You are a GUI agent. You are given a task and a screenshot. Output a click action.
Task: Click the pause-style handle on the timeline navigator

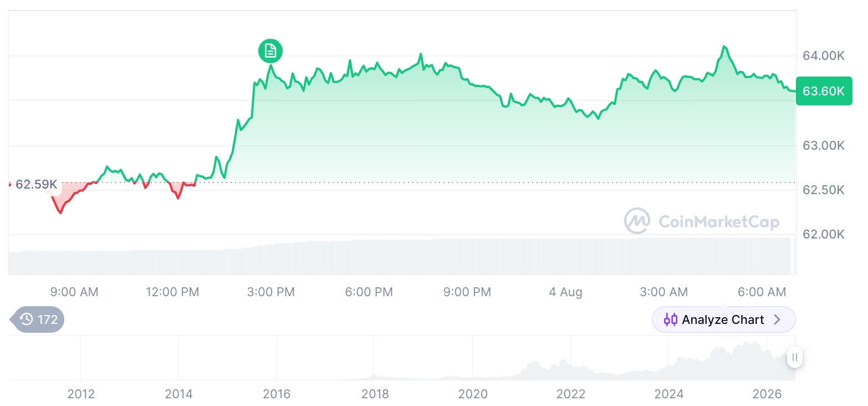[795, 357]
